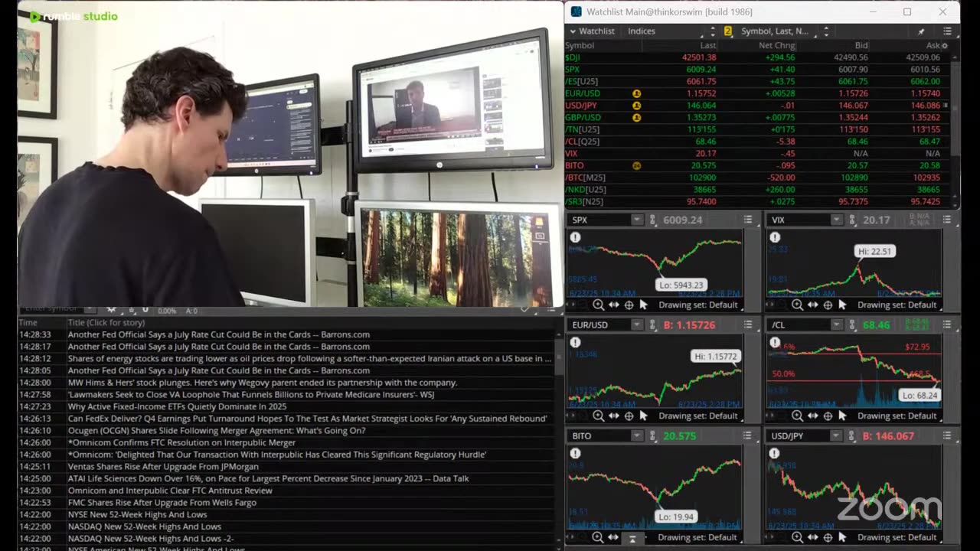The width and height of the screenshot is (980, 551).
Task: Expand /CL symbol dropdown arrow
Action: point(835,324)
